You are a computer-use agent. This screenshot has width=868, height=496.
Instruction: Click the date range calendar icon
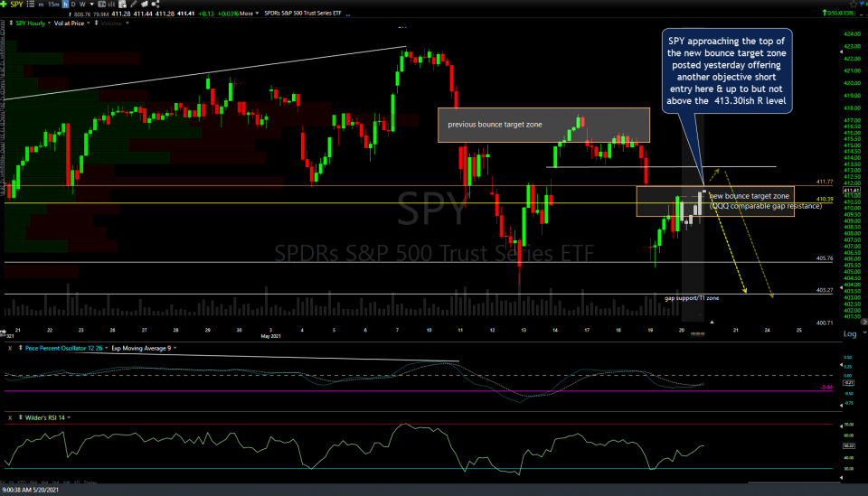[102, 4]
